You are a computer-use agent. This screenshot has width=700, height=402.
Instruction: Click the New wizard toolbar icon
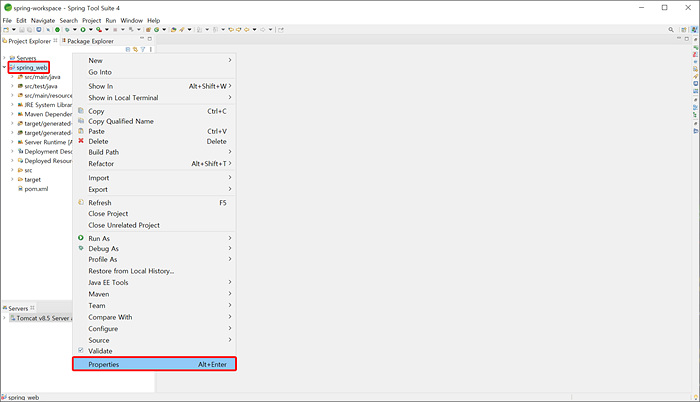coord(6,29)
